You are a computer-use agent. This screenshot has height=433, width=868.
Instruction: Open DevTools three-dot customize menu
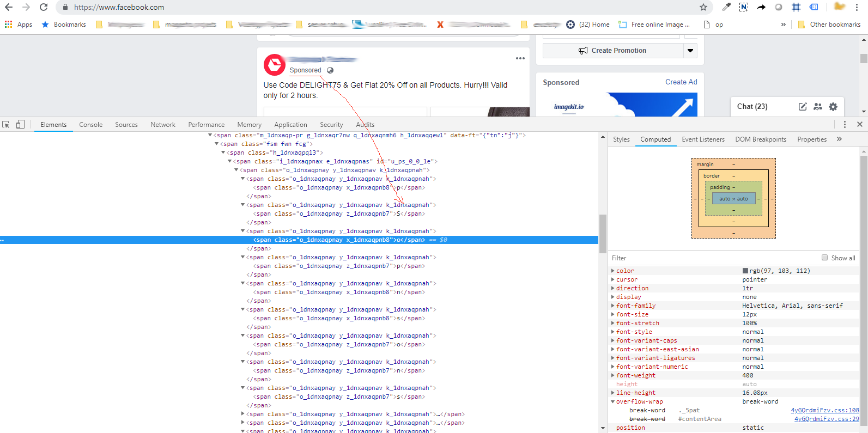point(845,125)
